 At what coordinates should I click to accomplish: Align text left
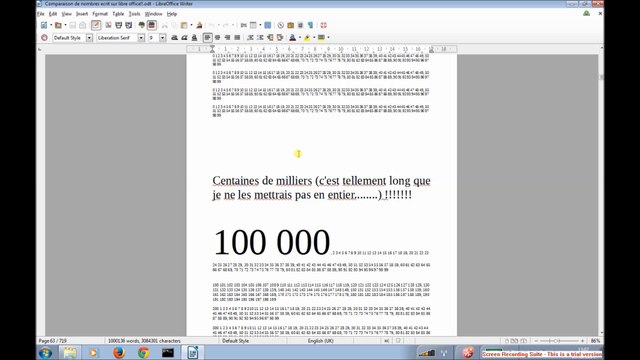click(207, 38)
